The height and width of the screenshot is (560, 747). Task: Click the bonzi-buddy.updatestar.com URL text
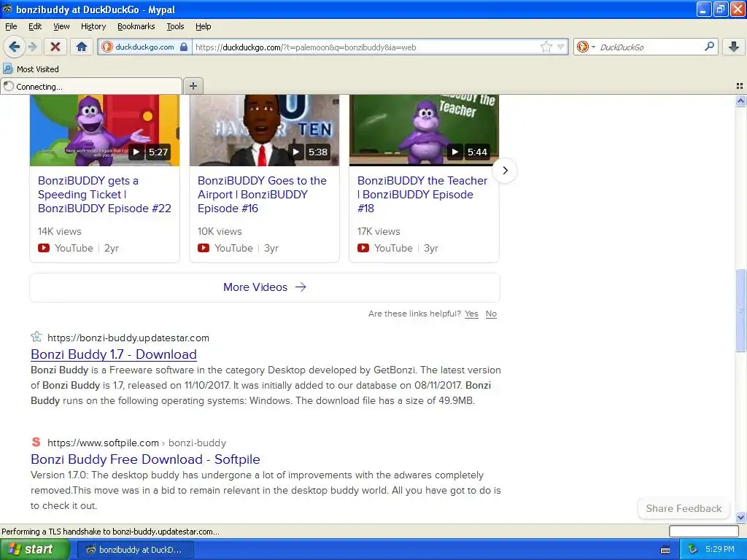[x=128, y=338]
